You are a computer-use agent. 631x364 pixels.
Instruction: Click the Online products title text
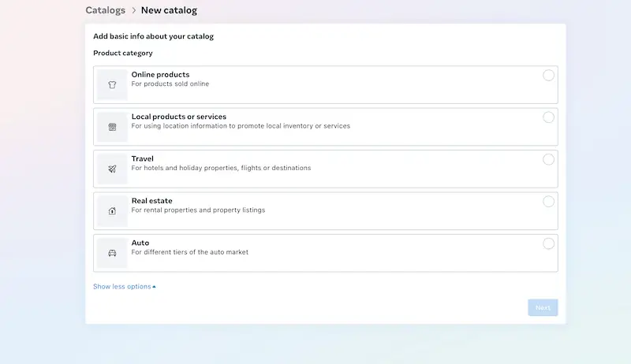pos(160,75)
